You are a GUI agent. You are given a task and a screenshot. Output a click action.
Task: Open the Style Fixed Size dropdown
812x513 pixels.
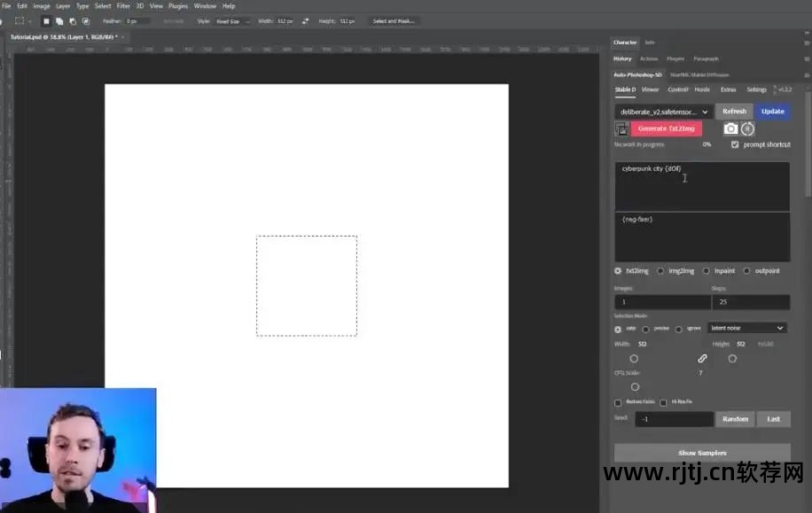[234, 20]
